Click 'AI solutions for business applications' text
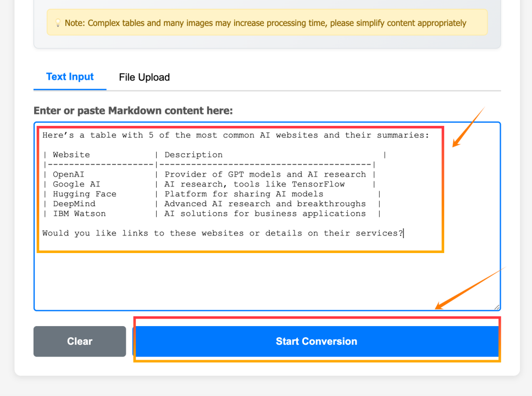The image size is (532, 396). coord(265,213)
